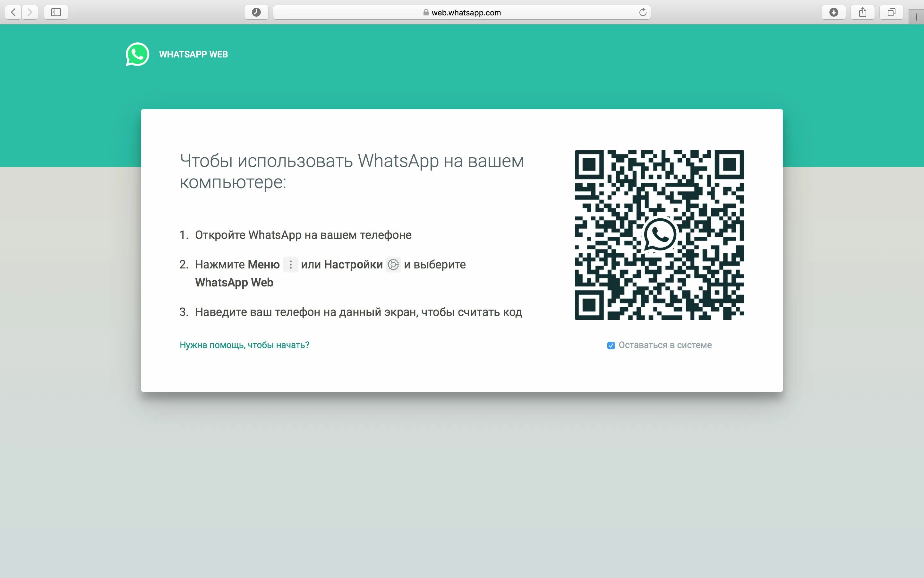Viewport: 924px width, 578px height.
Task: Open Safari downloads list
Action: (x=834, y=12)
